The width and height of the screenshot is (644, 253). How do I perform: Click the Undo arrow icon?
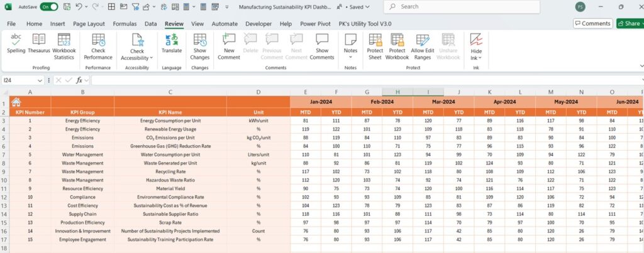point(79,6)
